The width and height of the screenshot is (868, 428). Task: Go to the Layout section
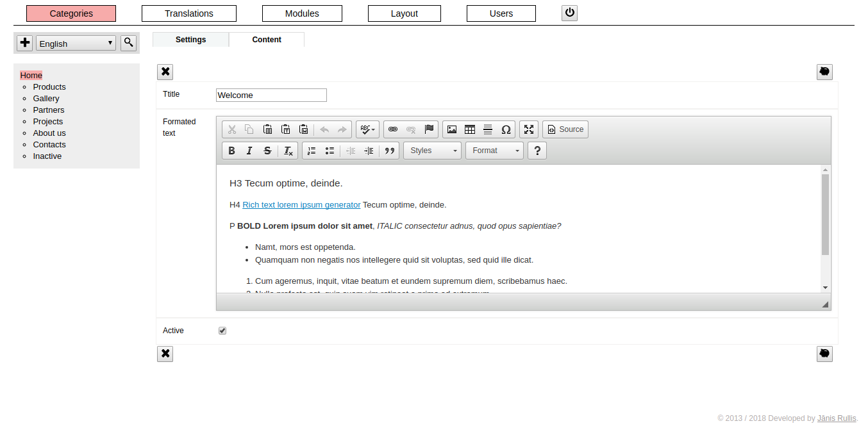click(405, 13)
